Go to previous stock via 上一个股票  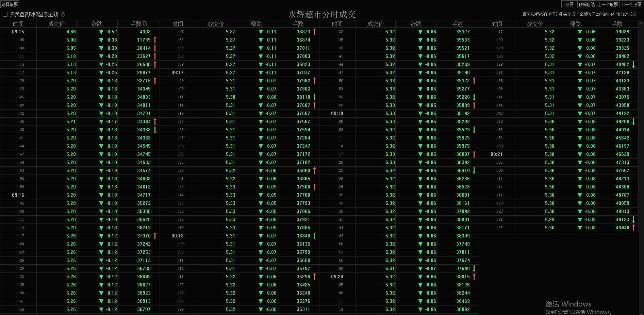click(x=608, y=4)
